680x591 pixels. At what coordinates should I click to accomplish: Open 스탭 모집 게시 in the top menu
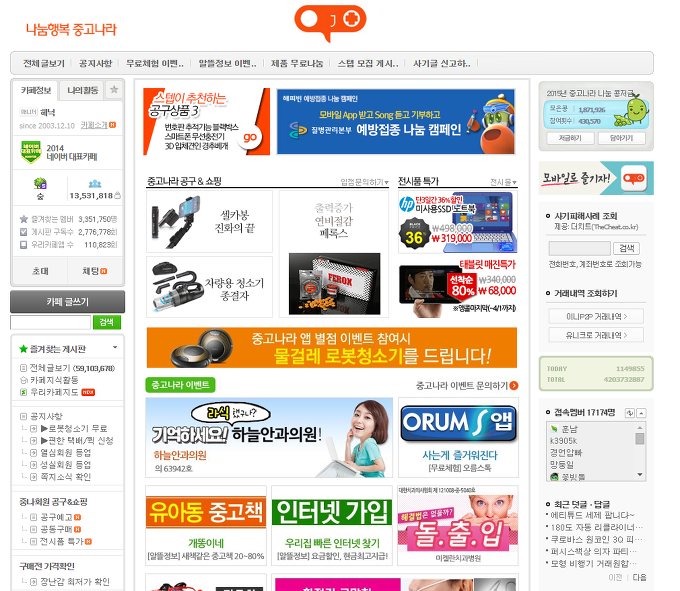pyautogui.click(x=368, y=63)
